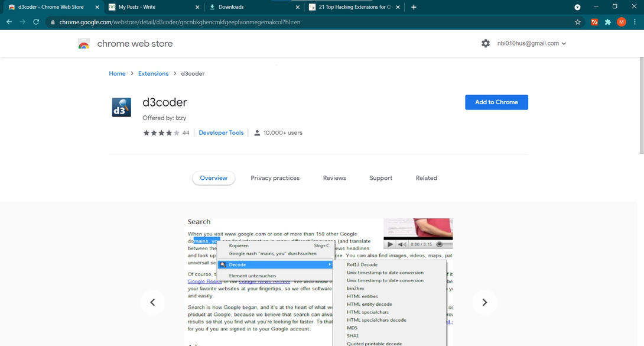This screenshot has width=644, height=346.
Task: Click the Decode entry in screenshot menu
Action: point(275,264)
